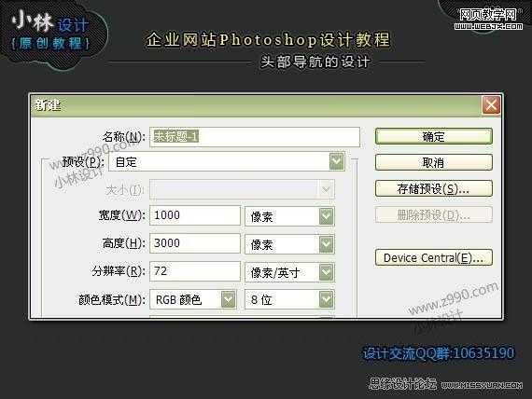
Task: Click the 取消 button
Action: pyautogui.click(x=434, y=162)
